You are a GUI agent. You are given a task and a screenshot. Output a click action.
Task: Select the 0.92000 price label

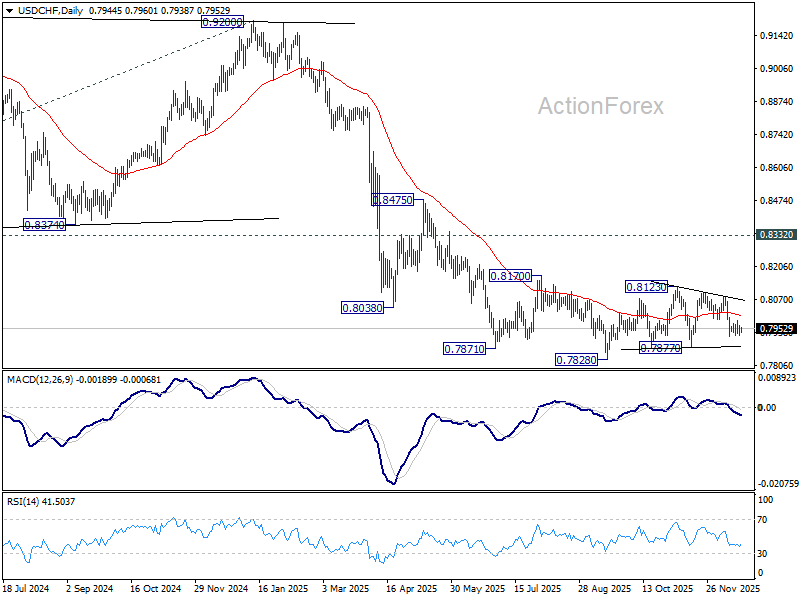(222, 22)
